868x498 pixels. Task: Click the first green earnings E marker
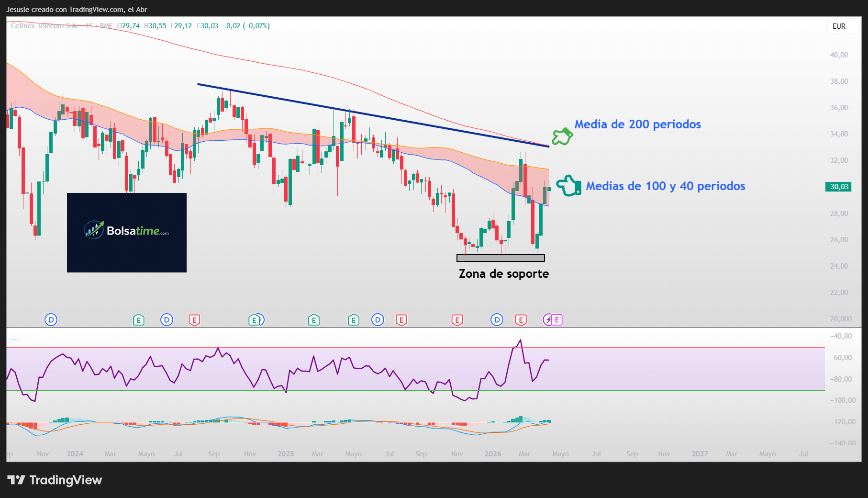tap(138, 320)
